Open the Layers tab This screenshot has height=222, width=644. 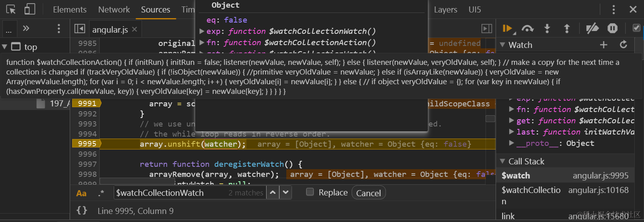(446, 9)
